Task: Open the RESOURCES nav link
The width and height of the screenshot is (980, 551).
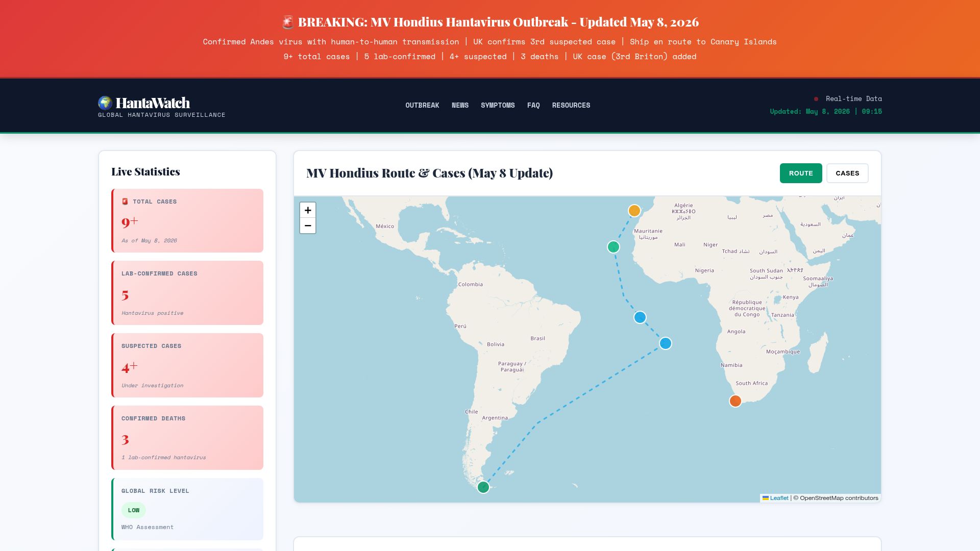Action: tap(571, 105)
